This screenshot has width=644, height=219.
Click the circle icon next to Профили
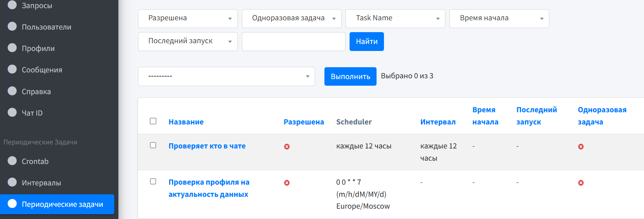coord(12,48)
